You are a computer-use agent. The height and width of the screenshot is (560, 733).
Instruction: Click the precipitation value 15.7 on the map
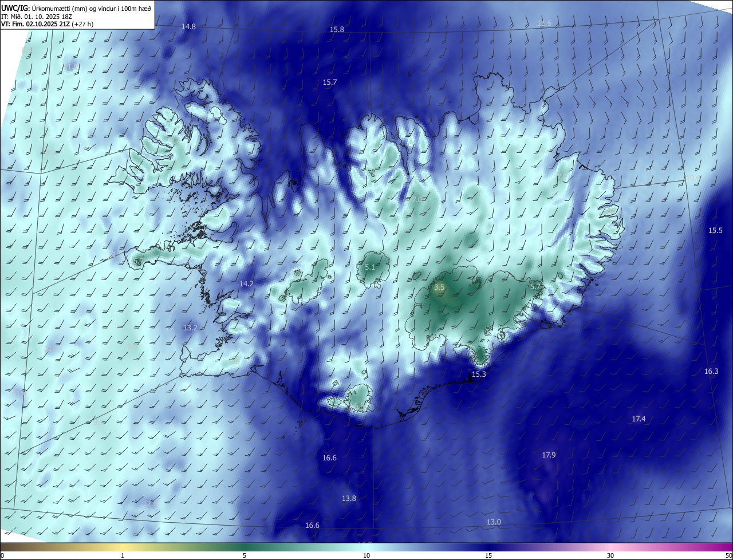pyautogui.click(x=330, y=82)
